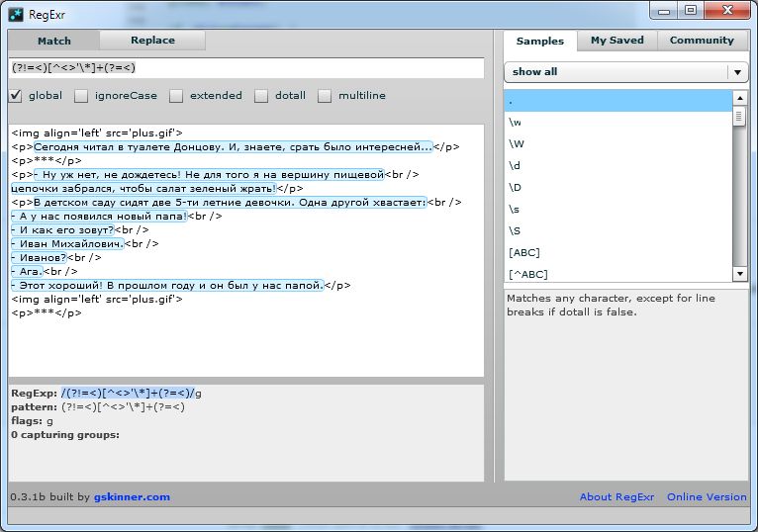Click the samples list scroll up arrow
Viewport: 758px width, 532px height.
coord(739,98)
